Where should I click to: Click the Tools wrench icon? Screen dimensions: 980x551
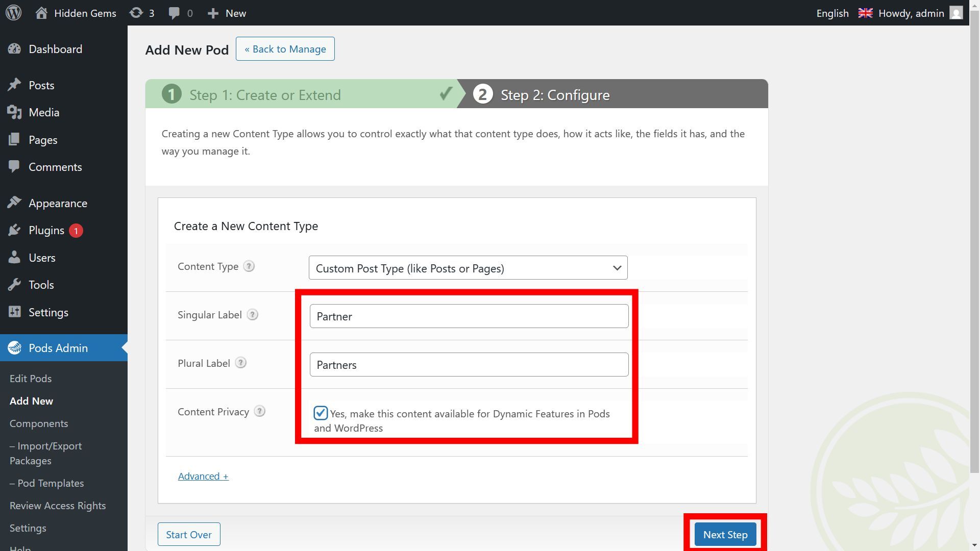(14, 285)
